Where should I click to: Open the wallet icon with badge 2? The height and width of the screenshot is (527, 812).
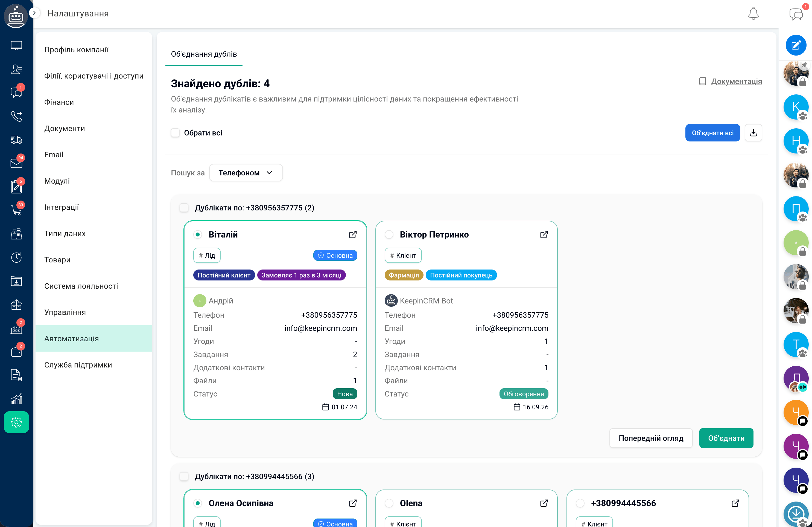pyautogui.click(x=16, y=351)
